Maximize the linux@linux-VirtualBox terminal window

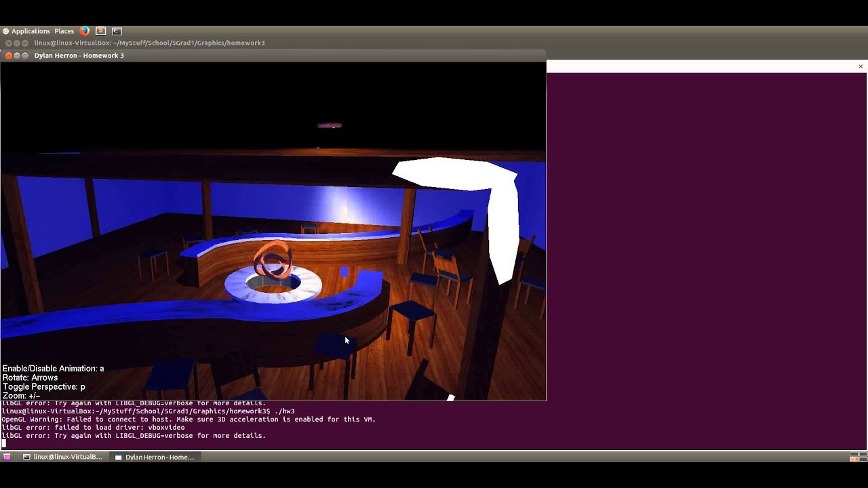point(26,43)
